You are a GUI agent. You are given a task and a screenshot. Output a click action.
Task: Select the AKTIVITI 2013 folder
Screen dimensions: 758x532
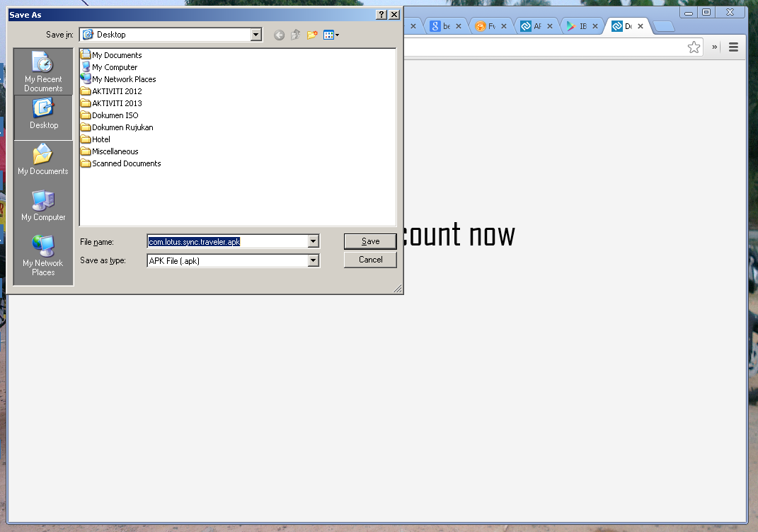click(x=112, y=103)
